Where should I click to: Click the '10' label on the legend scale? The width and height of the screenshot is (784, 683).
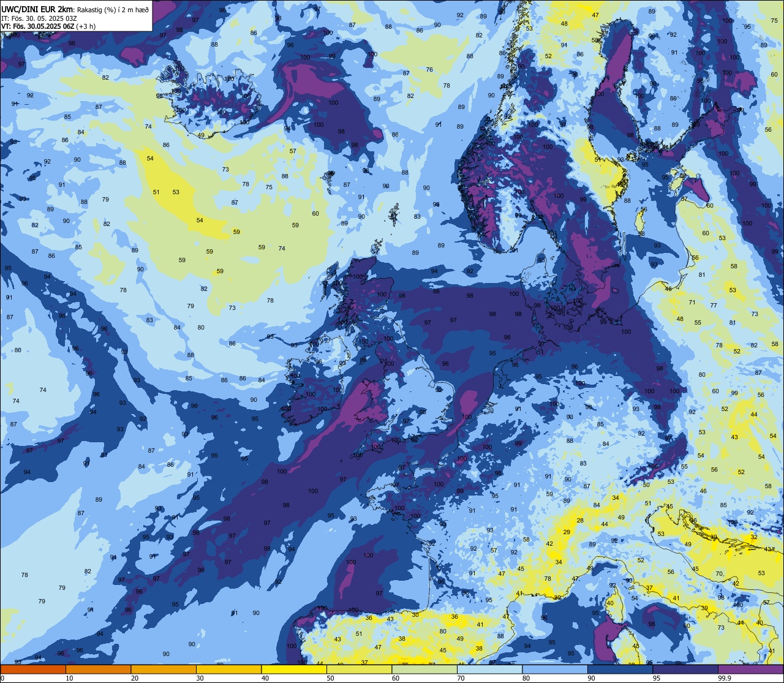69,678
